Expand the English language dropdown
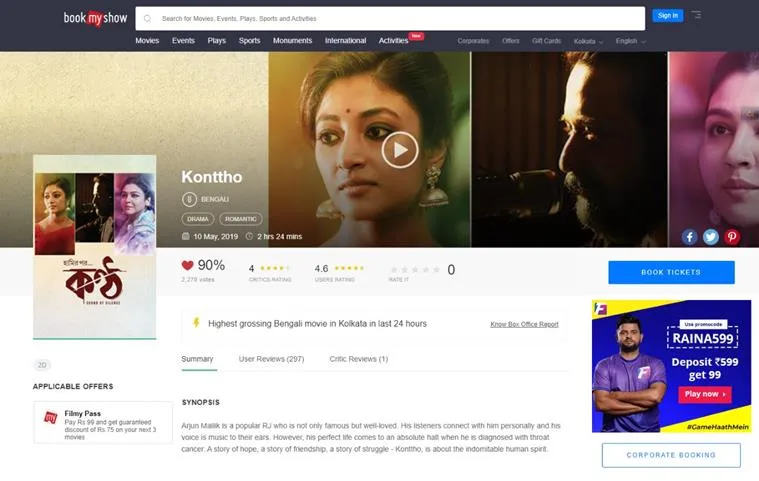The image size is (759, 481). pos(630,41)
